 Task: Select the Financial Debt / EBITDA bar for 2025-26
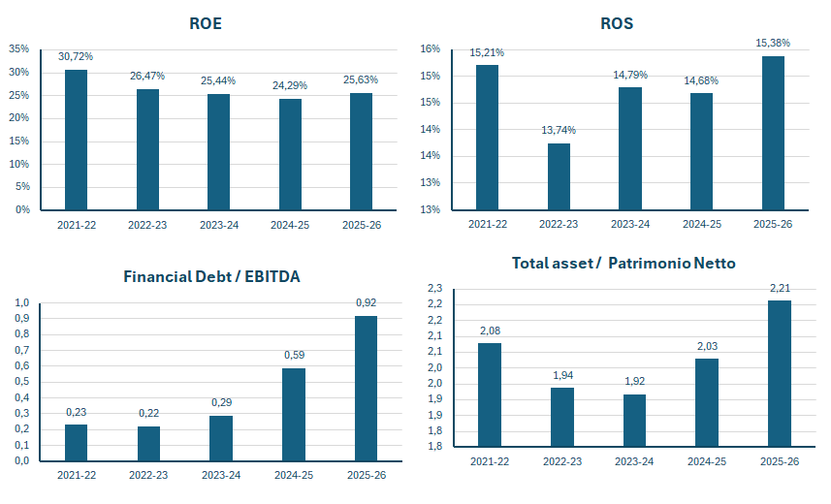click(367, 389)
